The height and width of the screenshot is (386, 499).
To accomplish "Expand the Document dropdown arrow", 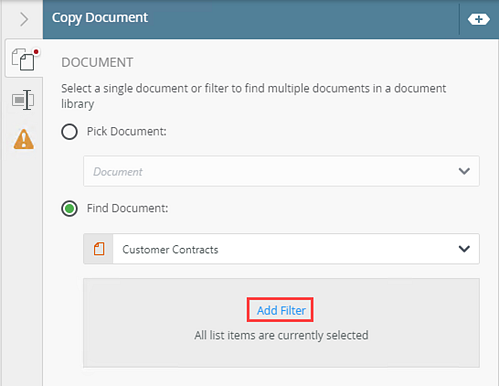I will pyautogui.click(x=464, y=171).
